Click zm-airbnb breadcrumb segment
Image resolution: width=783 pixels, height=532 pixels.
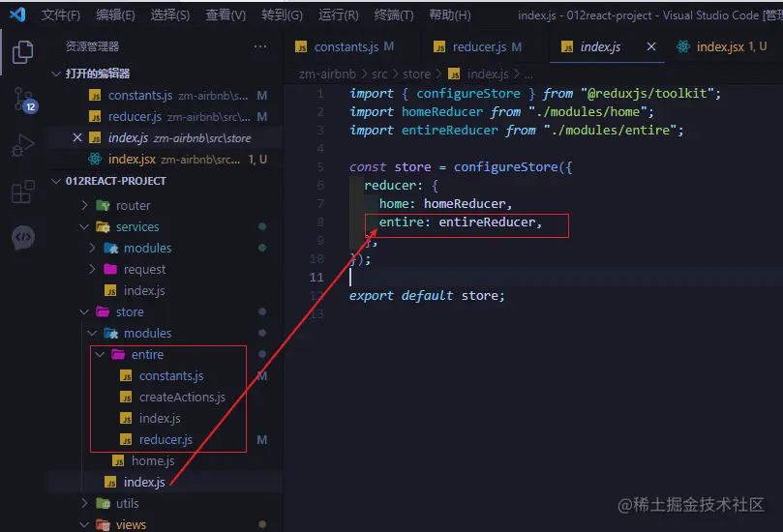pos(327,74)
